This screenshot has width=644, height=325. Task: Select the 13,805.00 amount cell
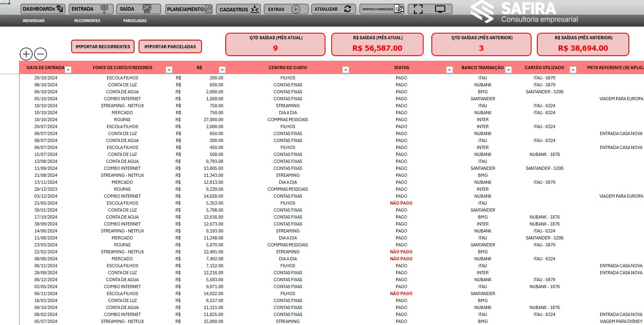coord(213,168)
